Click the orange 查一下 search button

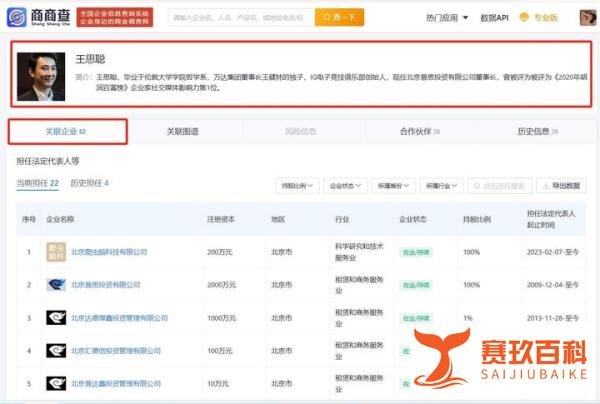click(x=339, y=18)
